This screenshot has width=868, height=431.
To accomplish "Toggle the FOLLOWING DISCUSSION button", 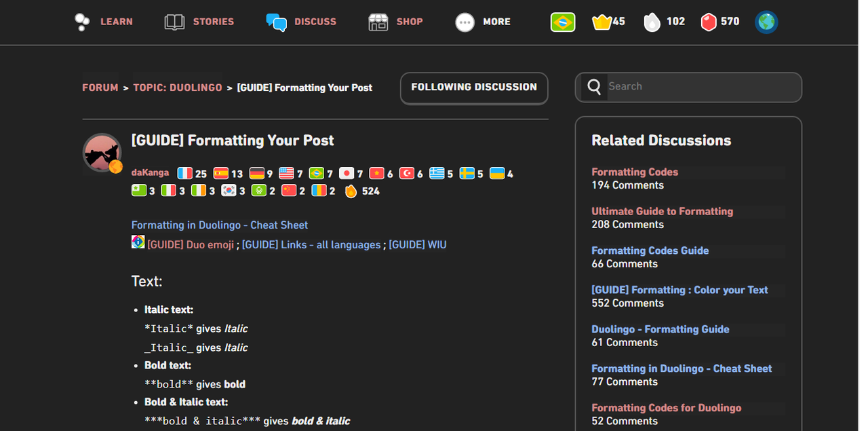I will [x=474, y=88].
